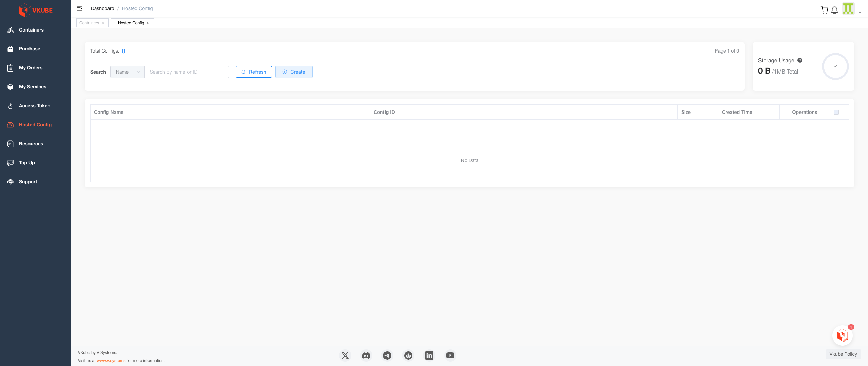Click the Vkube Policy button
The width and height of the screenshot is (868, 366).
(843, 354)
